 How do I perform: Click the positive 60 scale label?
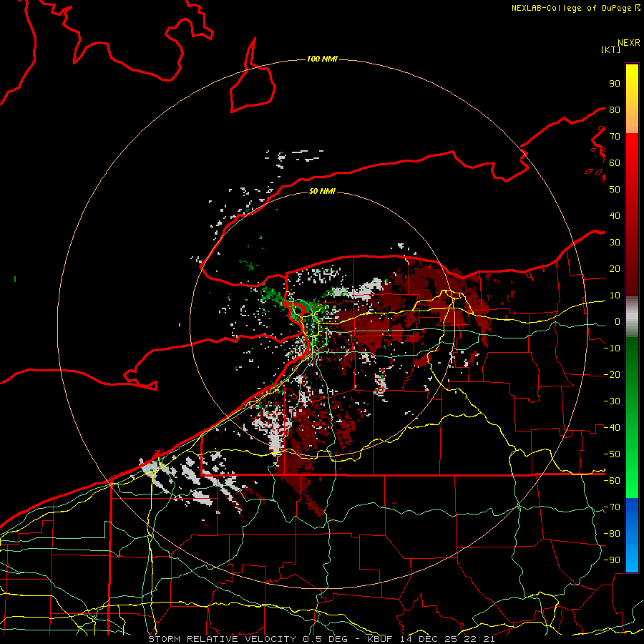[615, 162]
